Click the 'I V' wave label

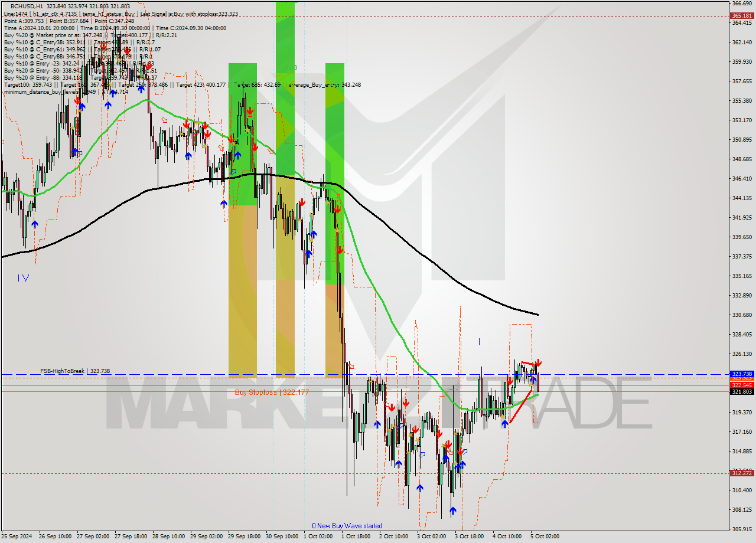pos(24,277)
